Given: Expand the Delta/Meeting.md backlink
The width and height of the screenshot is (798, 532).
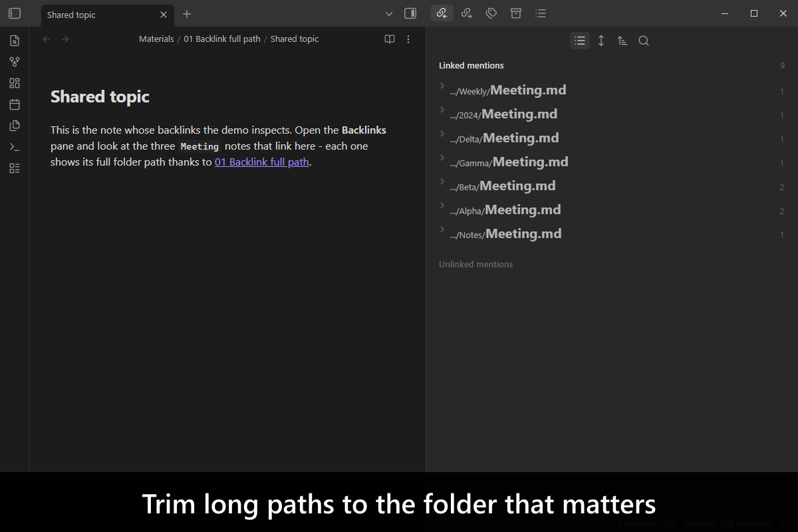Looking at the screenshot, I should [x=442, y=134].
